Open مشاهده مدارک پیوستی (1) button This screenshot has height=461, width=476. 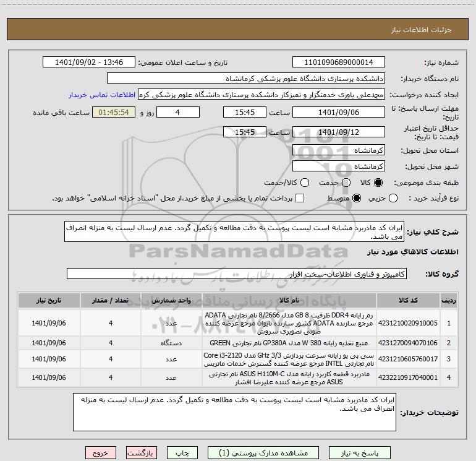pos(263,453)
